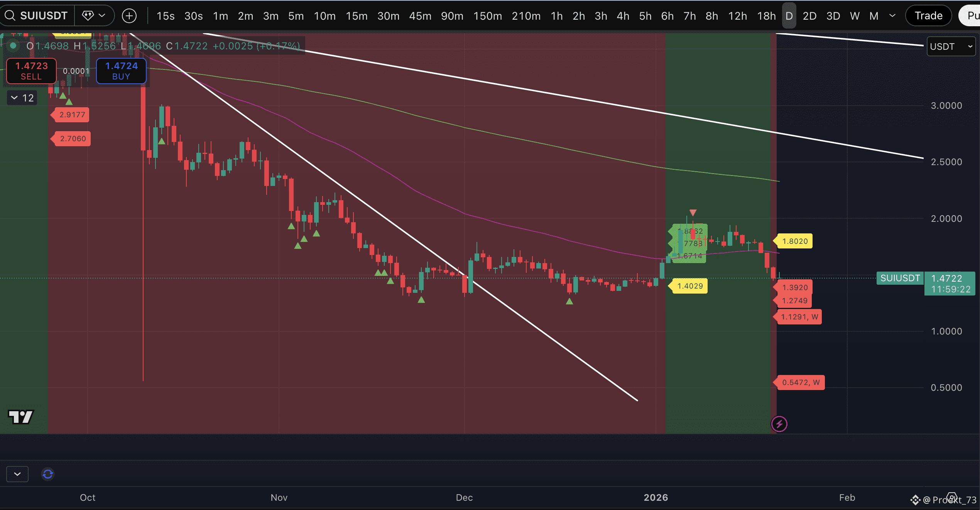The width and height of the screenshot is (980, 510).
Task: Switch to the 15m timeframe
Action: coord(356,16)
